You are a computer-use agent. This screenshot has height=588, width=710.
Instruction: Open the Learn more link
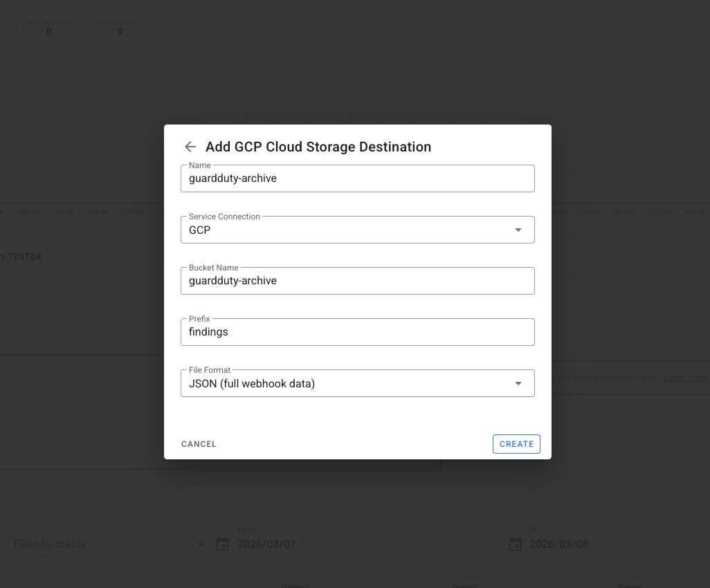pyautogui.click(x=686, y=377)
